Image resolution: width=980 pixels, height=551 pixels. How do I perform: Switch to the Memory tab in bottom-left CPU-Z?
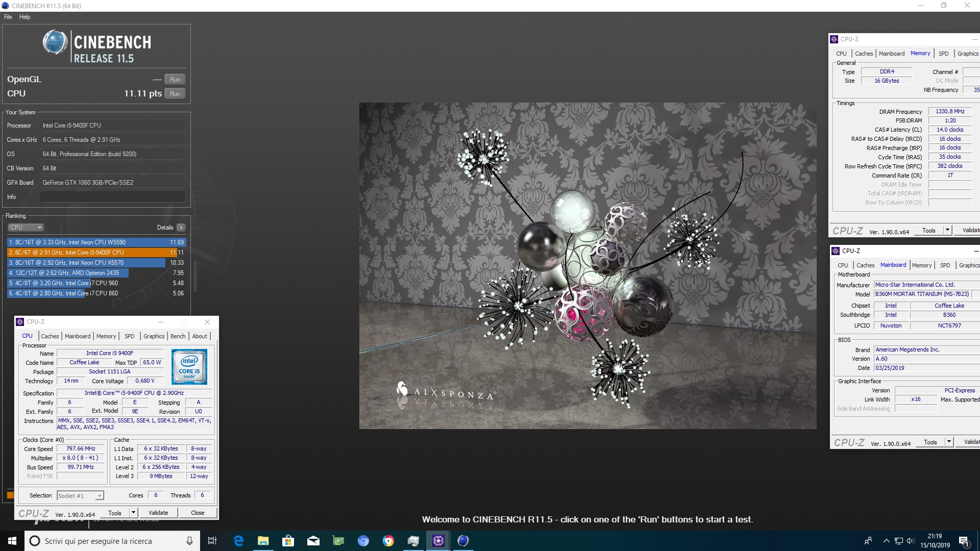106,336
